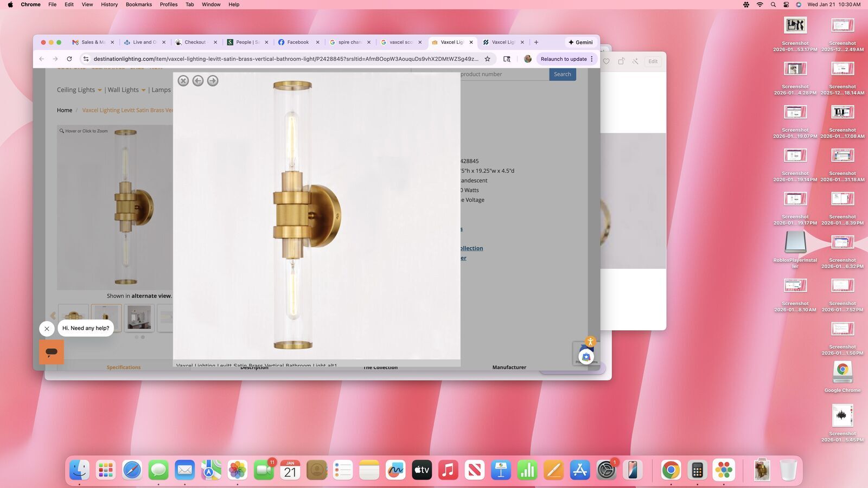The height and width of the screenshot is (488, 868).
Task: Select the bathroom room-scene thumbnail
Action: coord(139,317)
